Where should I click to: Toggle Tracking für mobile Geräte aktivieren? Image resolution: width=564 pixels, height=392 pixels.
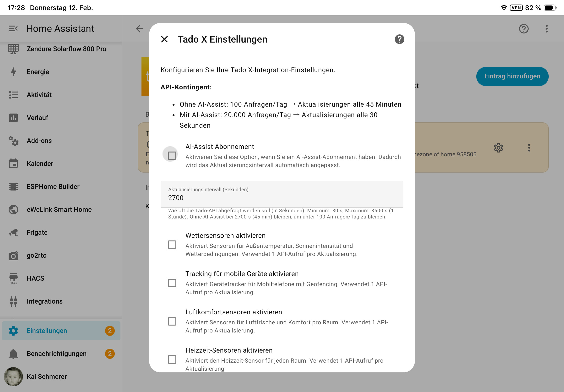[172, 283]
